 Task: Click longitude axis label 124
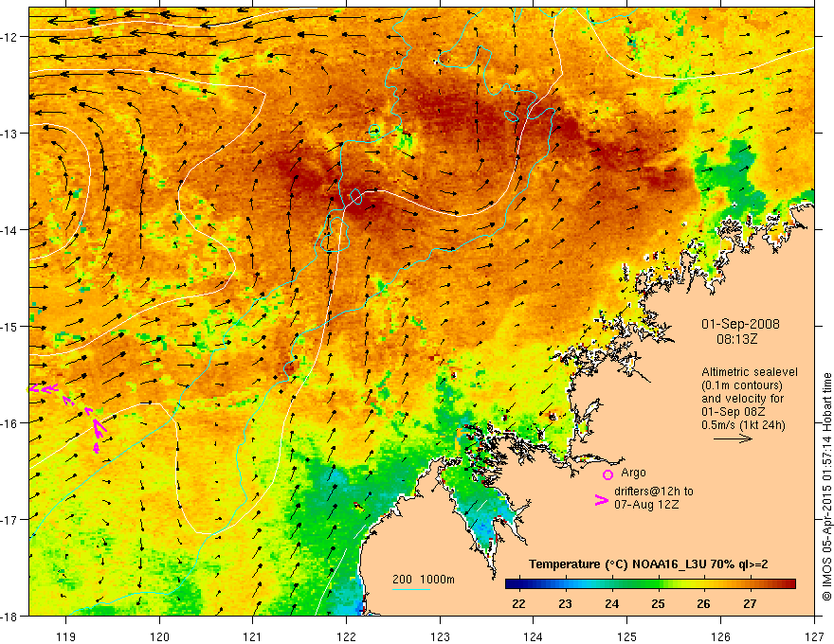click(534, 636)
